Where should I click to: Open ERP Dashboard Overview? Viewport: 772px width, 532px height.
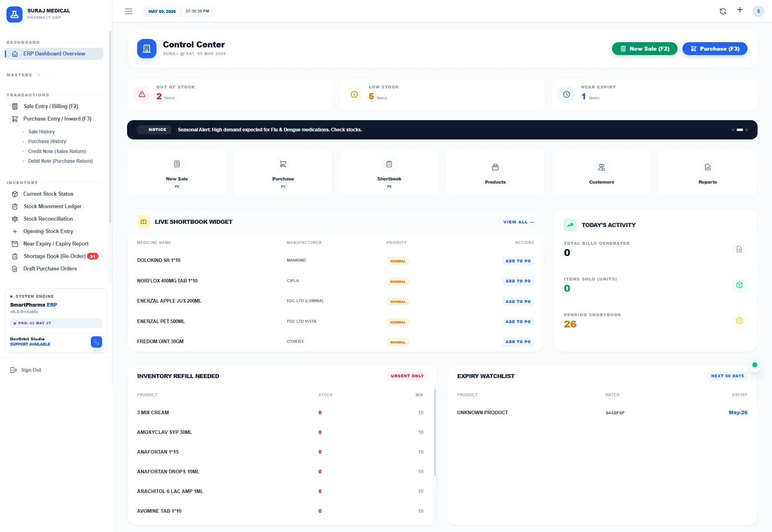pyautogui.click(x=54, y=54)
